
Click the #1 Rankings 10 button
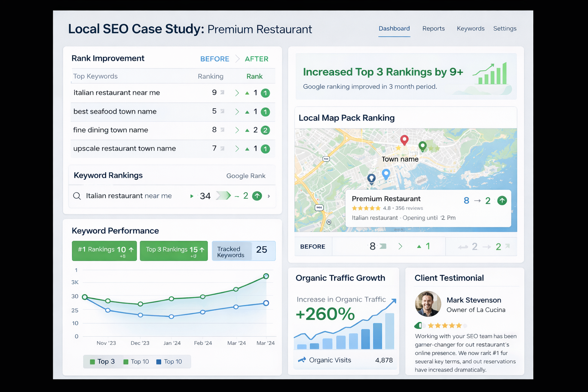point(105,251)
